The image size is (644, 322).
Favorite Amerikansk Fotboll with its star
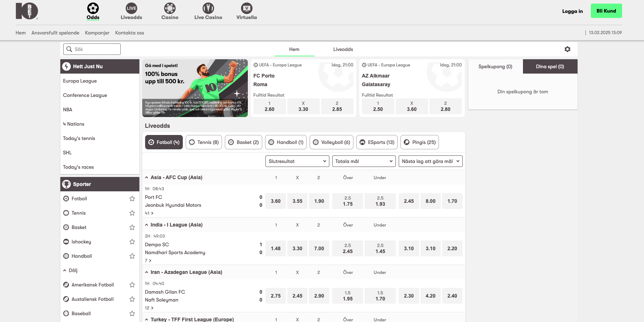[132, 285]
